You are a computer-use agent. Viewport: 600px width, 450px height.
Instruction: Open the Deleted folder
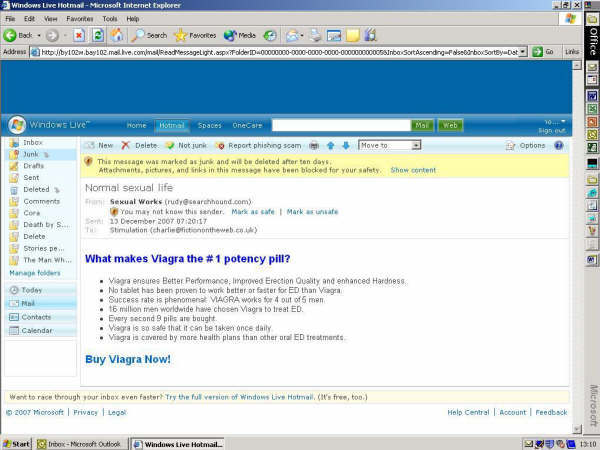(x=34, y=189)
